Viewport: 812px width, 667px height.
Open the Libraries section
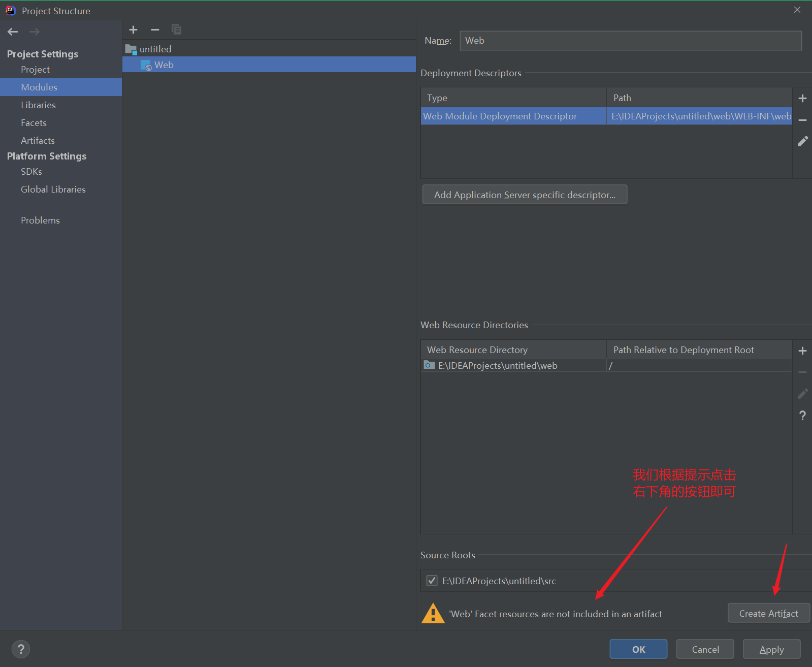(x=38, y=105)
